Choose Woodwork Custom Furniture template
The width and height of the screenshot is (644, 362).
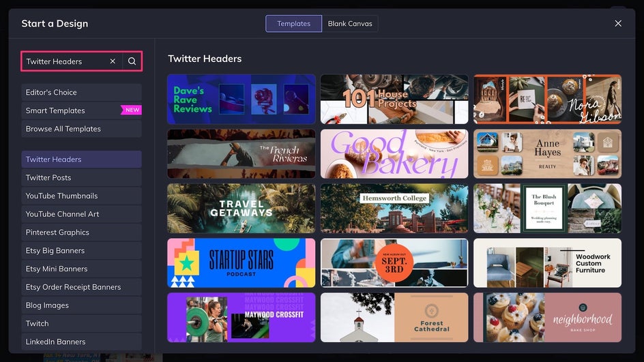(548, 263)
